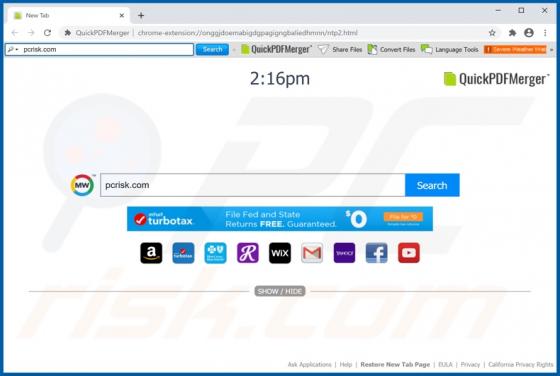Open Convert Files in the toolbar

pyautogui.click(x=391, y=50)
